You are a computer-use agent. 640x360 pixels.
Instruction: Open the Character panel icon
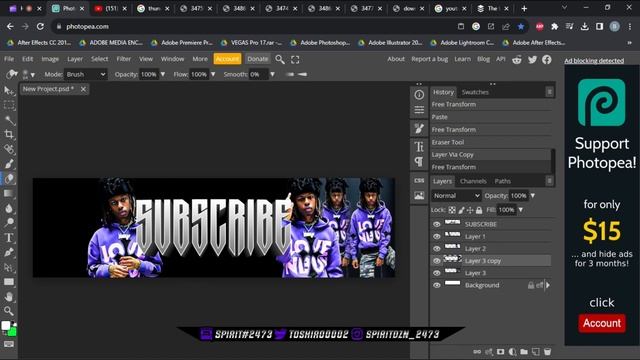tap(419, 146)
